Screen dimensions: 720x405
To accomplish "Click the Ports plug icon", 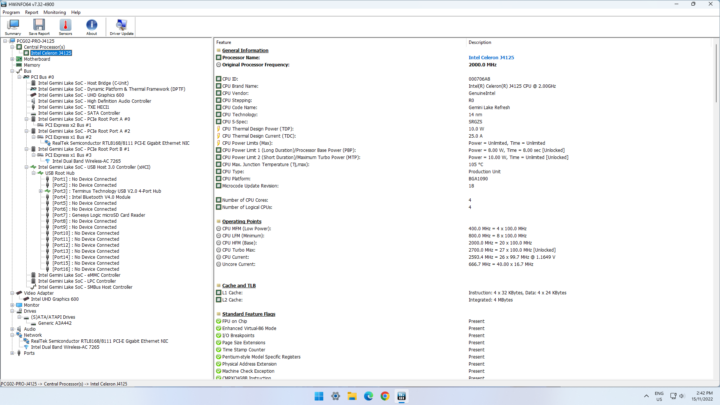I will pos(19,353).
